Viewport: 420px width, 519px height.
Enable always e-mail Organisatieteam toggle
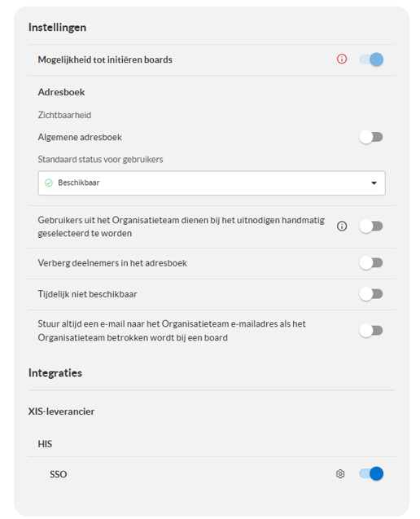point(371,330)
